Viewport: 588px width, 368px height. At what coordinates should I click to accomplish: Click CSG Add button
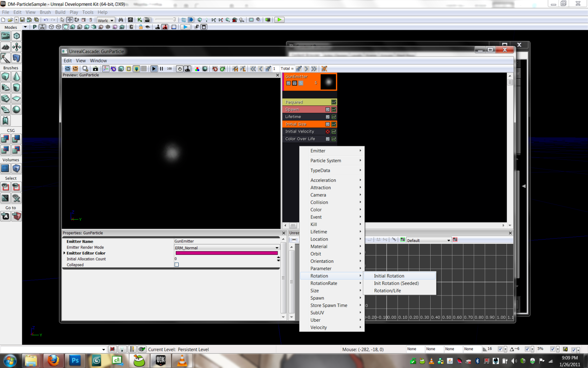(6, 139)
